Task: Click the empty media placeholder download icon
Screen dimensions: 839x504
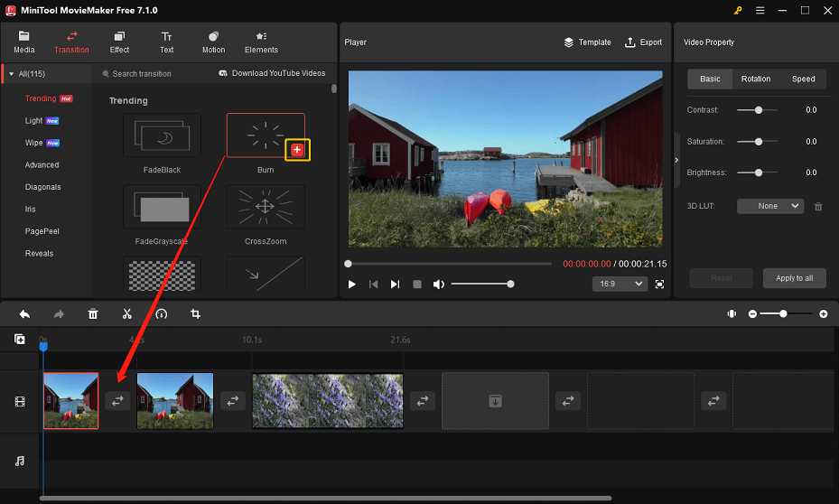Action: point(496,401)
